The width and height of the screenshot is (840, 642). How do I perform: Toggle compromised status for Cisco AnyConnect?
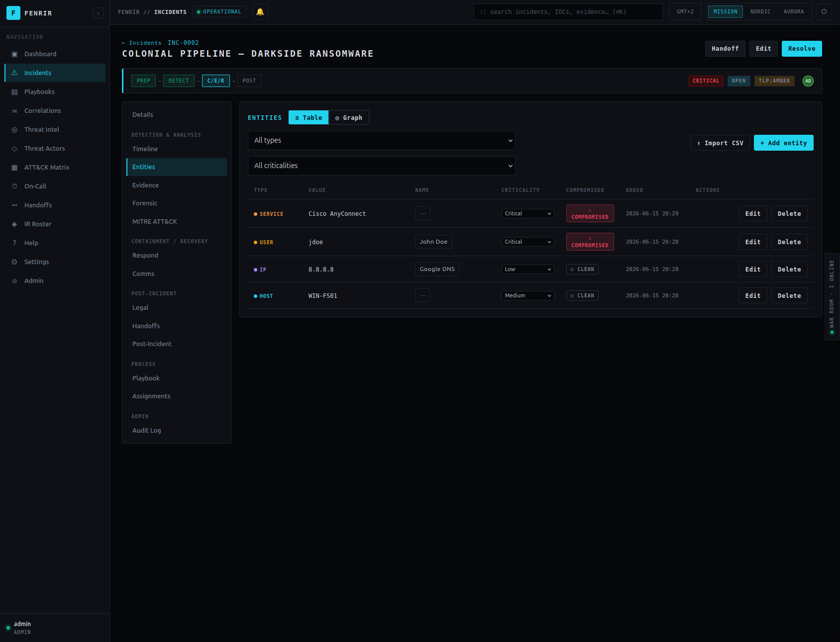(590, 213)
